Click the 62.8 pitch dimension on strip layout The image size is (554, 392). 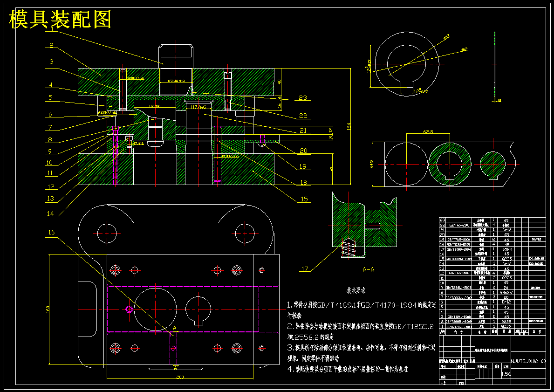[428, 131]
